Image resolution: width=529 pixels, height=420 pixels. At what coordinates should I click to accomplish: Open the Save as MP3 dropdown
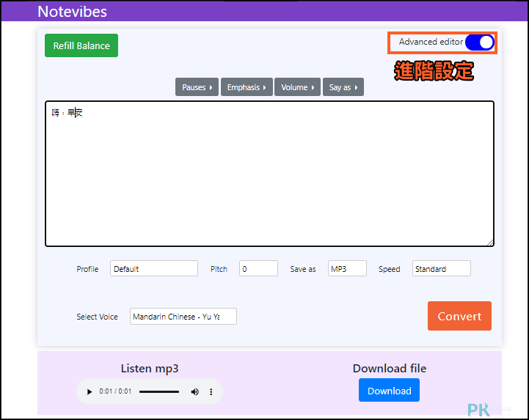[x=347, y=269]
